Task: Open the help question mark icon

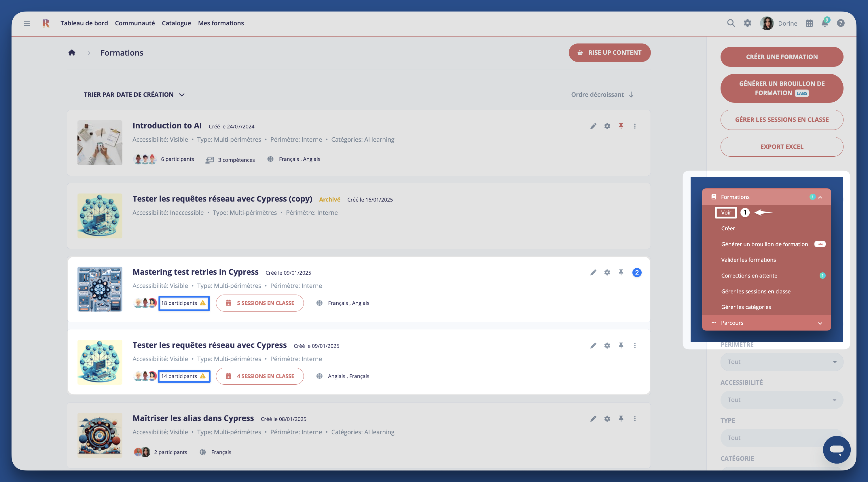Action: (x=841, y=23)
